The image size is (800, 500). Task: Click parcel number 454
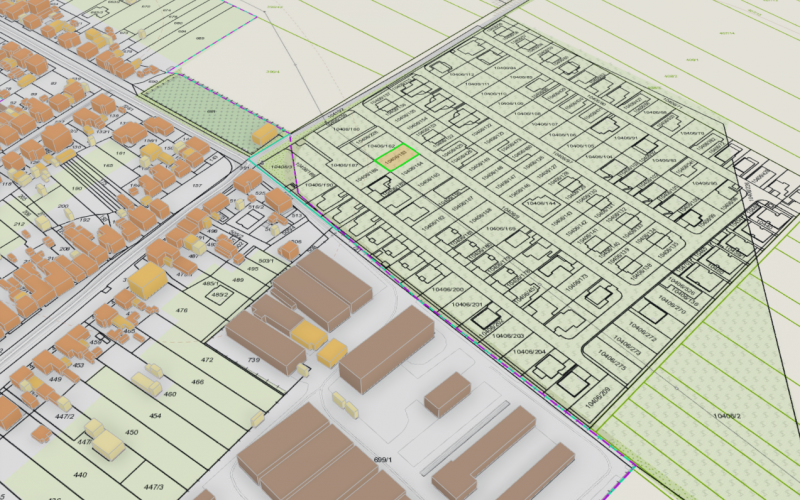[155, 414]
